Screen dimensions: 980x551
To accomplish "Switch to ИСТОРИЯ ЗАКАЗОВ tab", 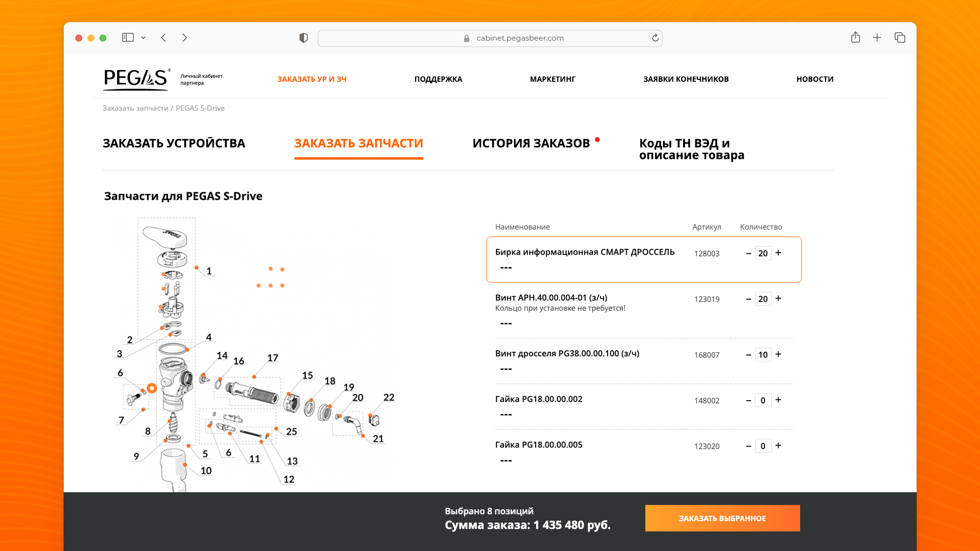I will tap(531, 144).
